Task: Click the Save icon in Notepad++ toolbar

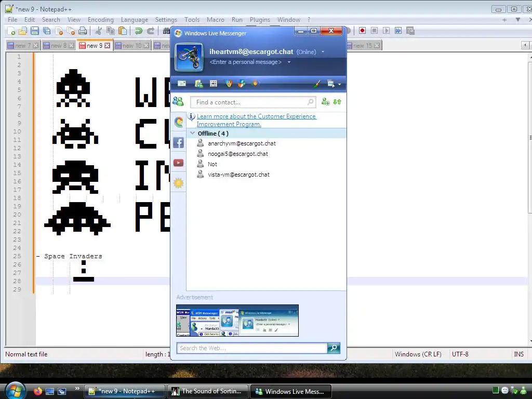Action: [x=35, y=31]
